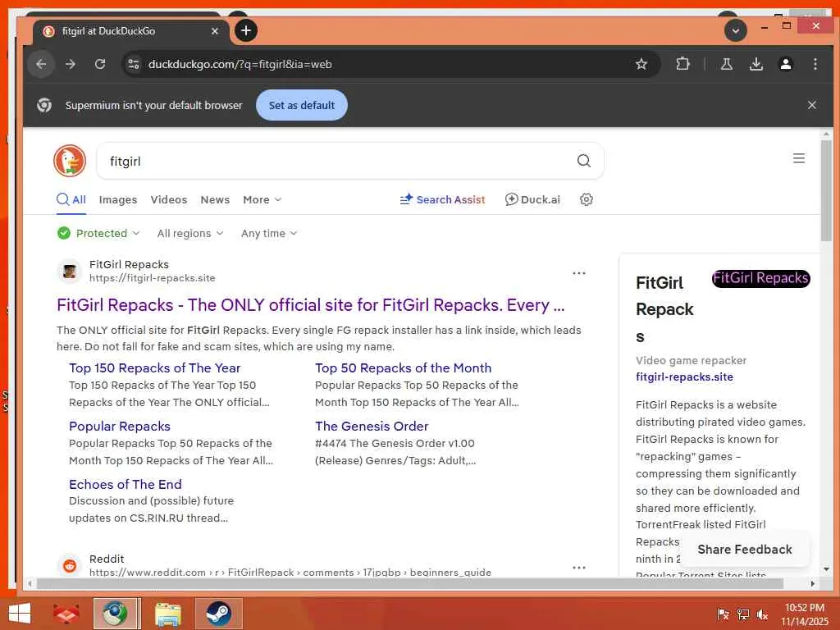Close the fitgirl at DuckDuckGo tab
The width and height of the screenshot is (840, 630).
214,31
